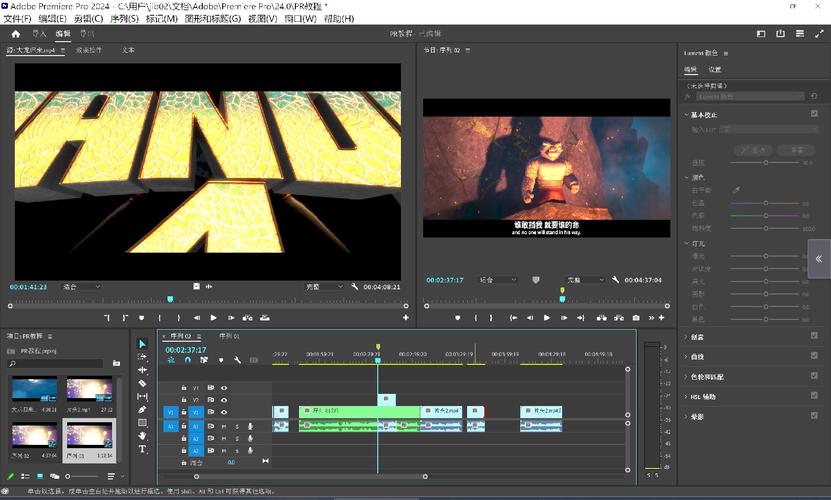This screenshot has height=500, width=831.
Task: Open the Sequence (S) menu
Action: [x=125, y=19]
